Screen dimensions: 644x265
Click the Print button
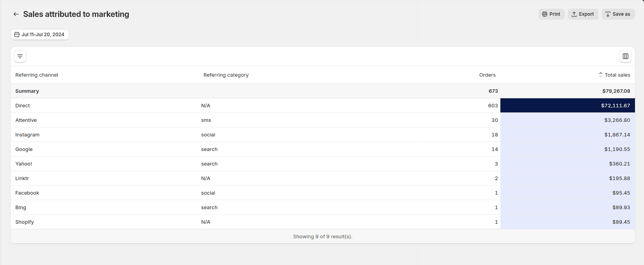pyautogui.click(x=551, y=14)
